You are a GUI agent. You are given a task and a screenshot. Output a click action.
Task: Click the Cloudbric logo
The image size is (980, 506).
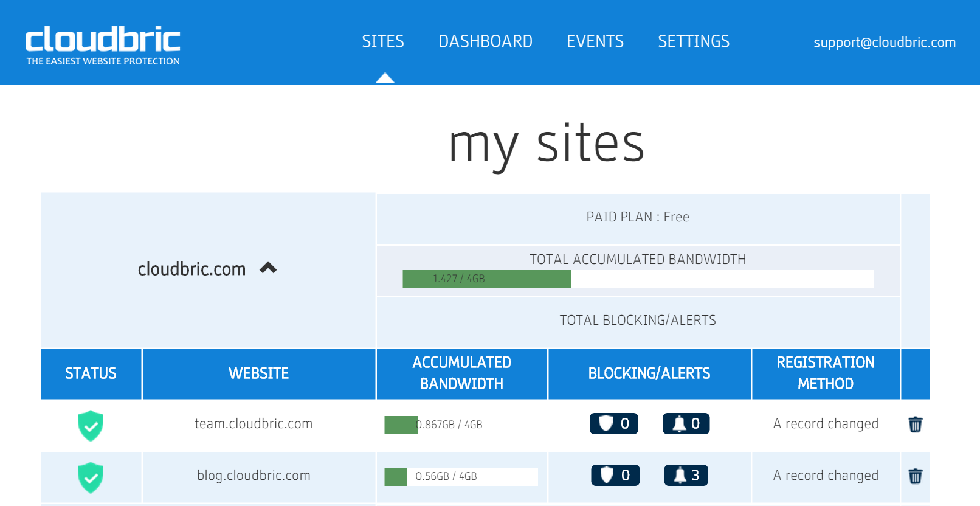point(103,45)
